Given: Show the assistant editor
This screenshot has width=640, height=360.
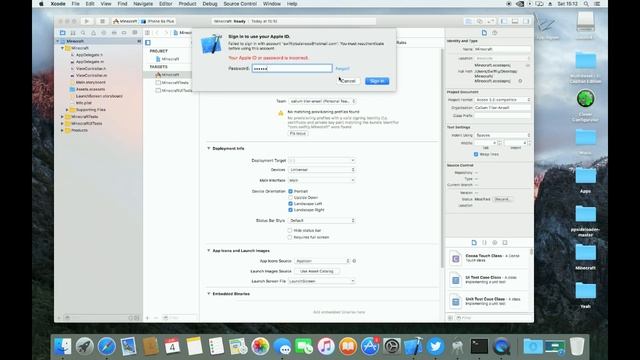Looking at the screenshot, I should (x=480, y=21).
